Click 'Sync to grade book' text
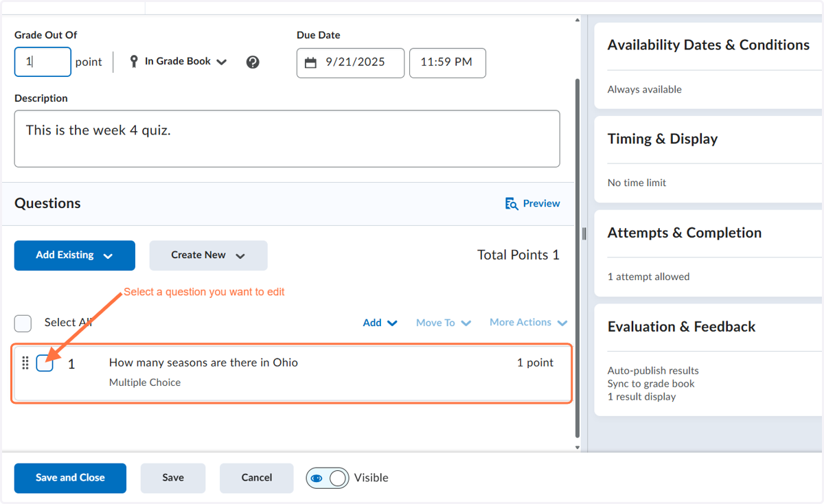The width and height of the screenshot is (824, 504). point(651,384)
